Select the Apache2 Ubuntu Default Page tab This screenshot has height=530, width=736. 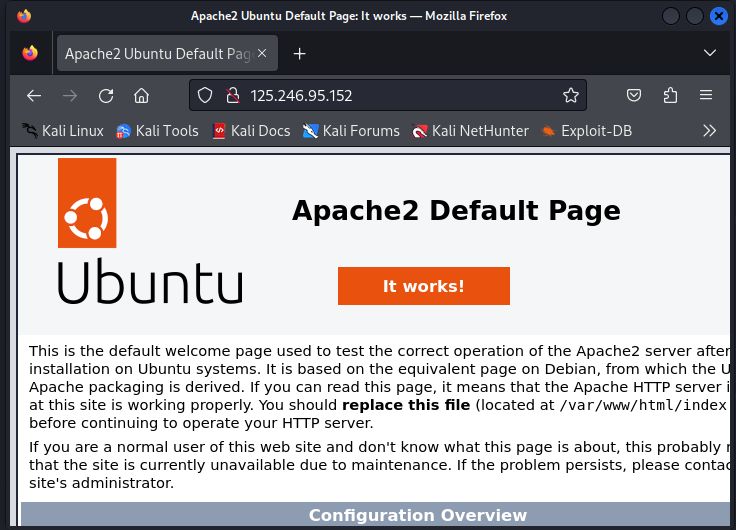click(x=167, y=54)
